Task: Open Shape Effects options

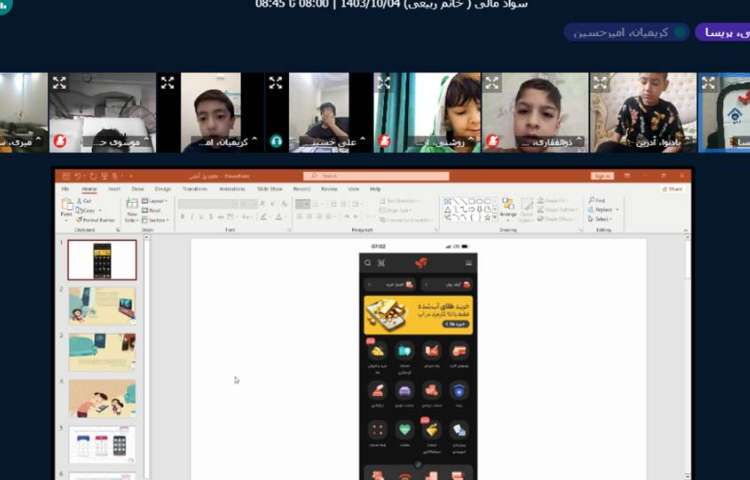Action: 555,219
